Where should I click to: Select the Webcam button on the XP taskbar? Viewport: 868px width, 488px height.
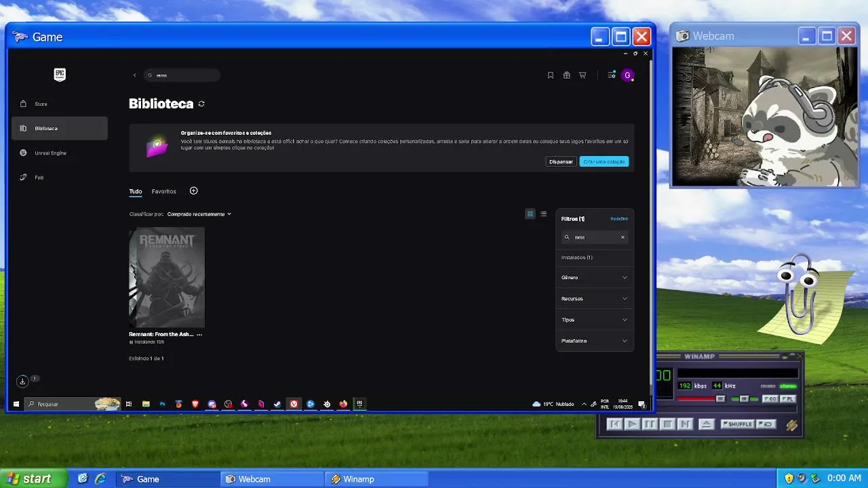point(273,479)
